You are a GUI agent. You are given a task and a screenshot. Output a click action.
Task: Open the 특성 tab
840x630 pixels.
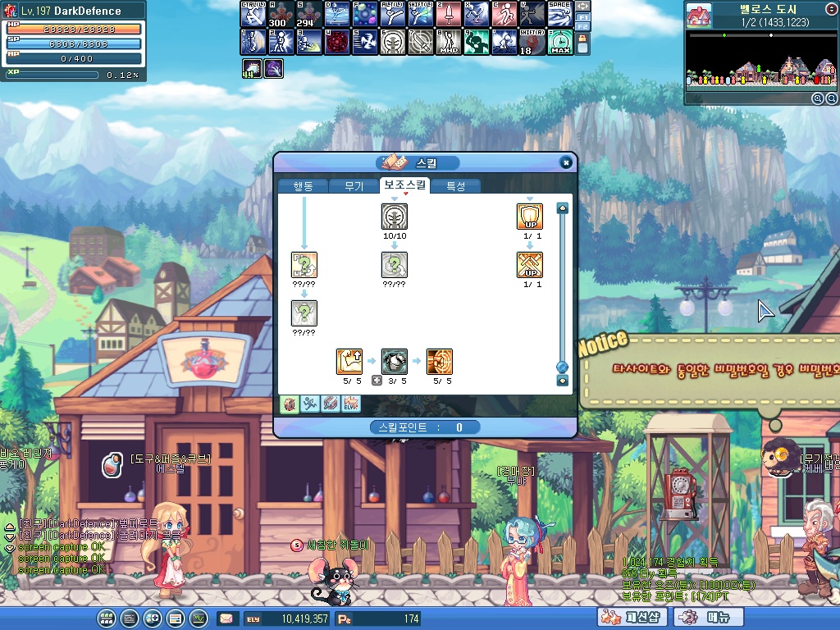[456, 186]
